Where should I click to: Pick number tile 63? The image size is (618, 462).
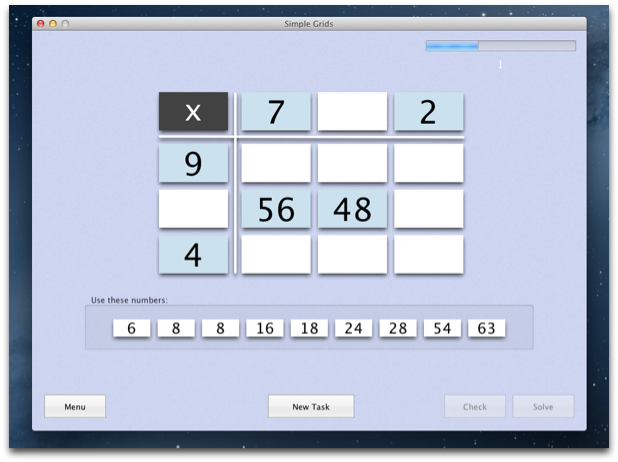(487, 328)
